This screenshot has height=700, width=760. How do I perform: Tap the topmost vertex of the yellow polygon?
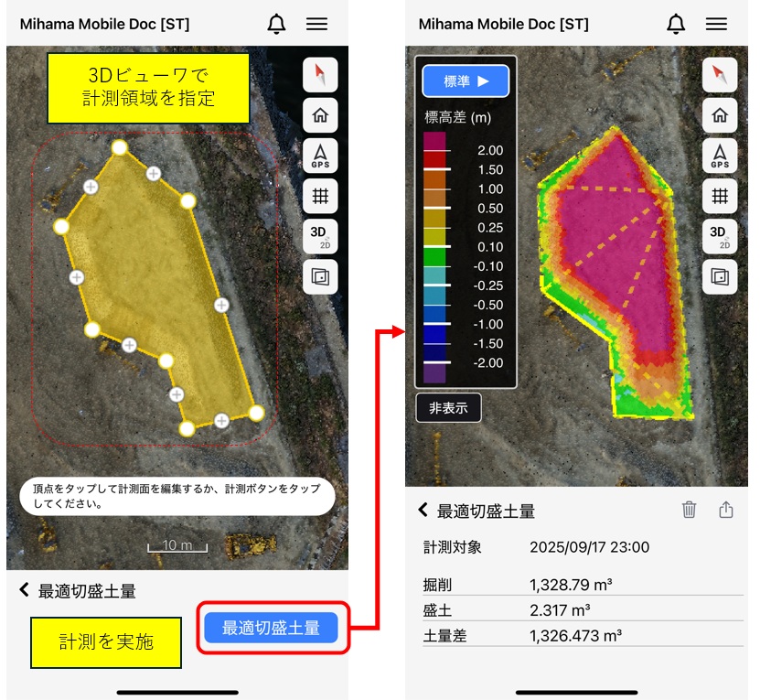[x=119, y=147]
